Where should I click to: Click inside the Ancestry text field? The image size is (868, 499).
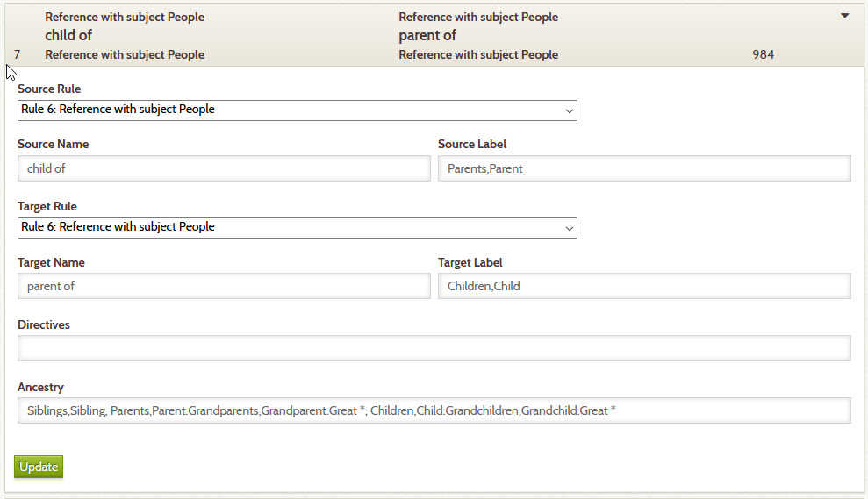point(434,410)
